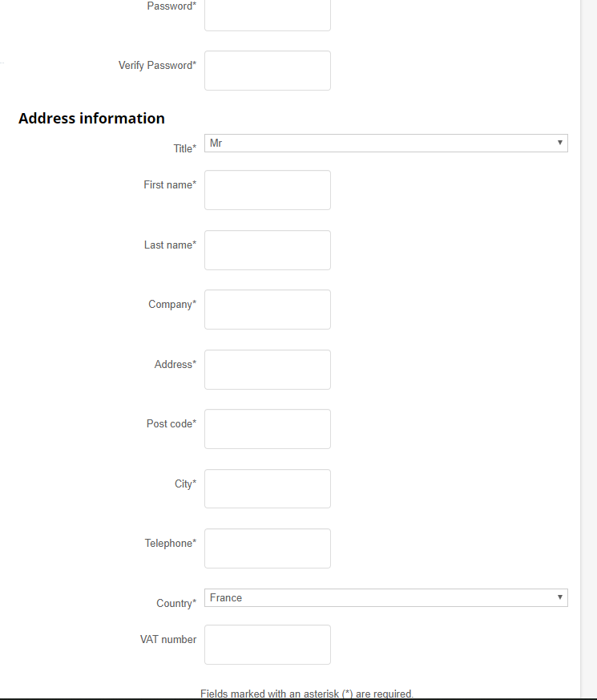The height and width of the screenshot is (700, 597).
Task: Focus the Address text box
Action: coord(267,370)
